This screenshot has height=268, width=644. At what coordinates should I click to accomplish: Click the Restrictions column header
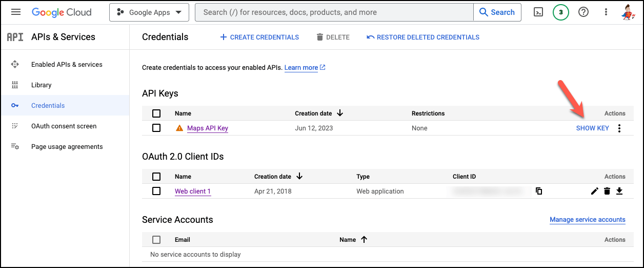pos(428,113)
